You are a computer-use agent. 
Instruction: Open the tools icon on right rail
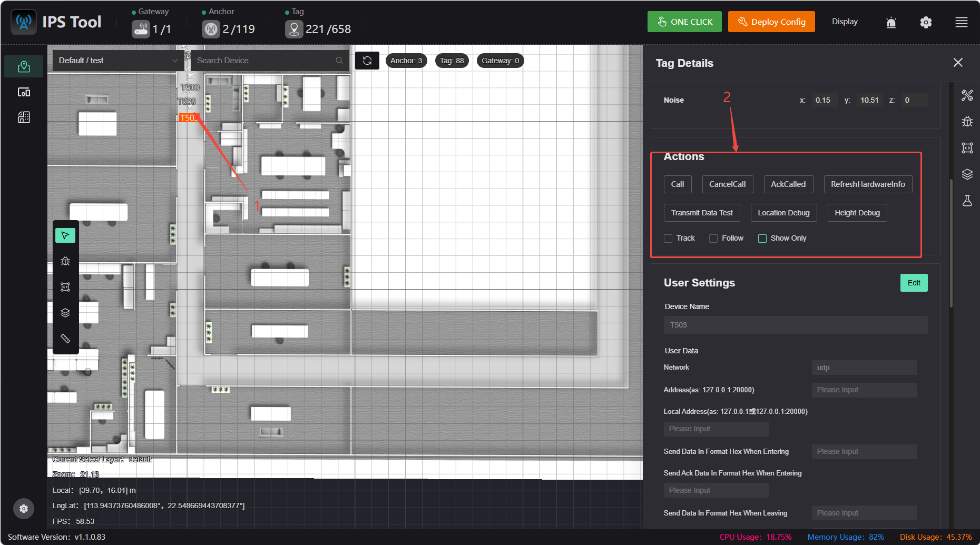pyautogui.click(x=967, y=95)
